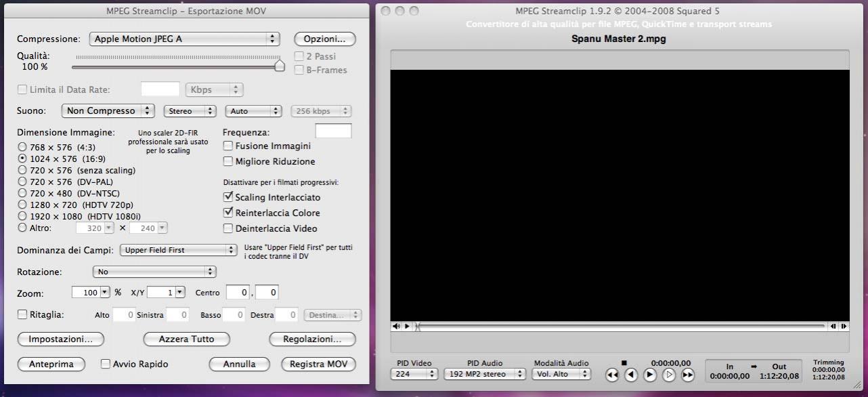Open the Stereo channels dropdown
Screen dimensions: 868x397
[x=190, y=111]
